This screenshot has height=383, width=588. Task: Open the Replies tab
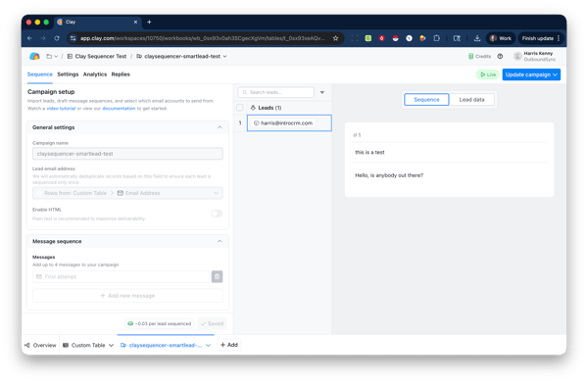(121, 74)
